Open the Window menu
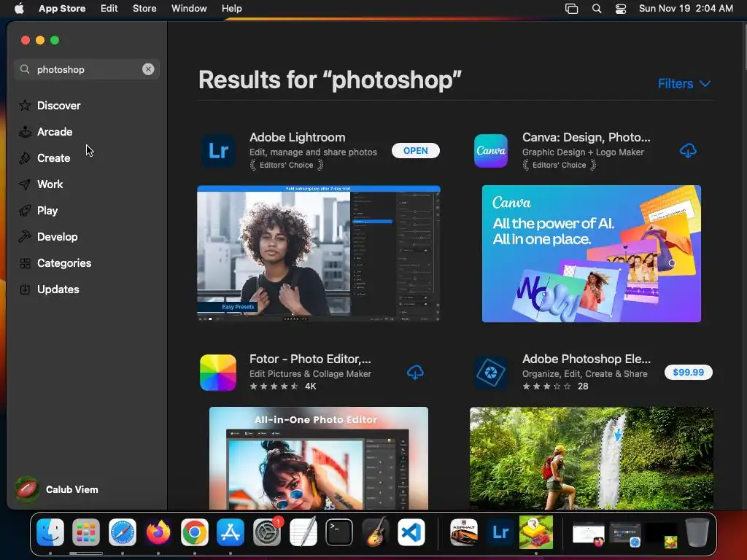 point(189,8)
